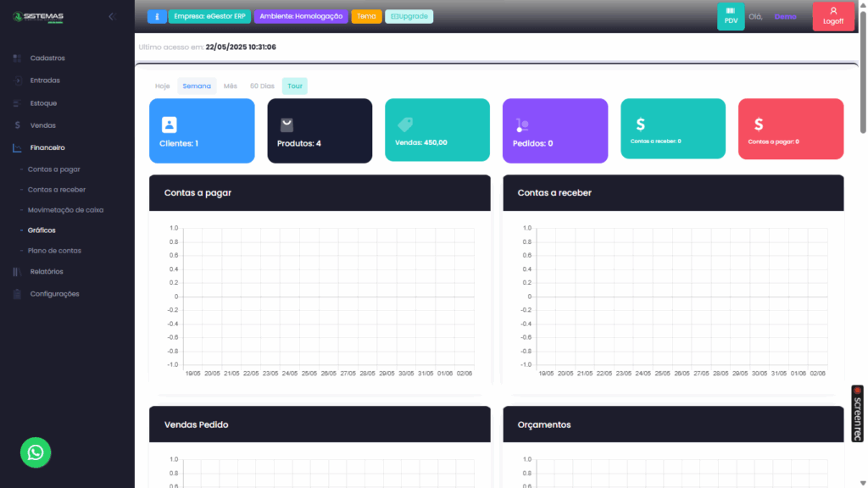This screenshot has width=868, height=488.
Task: Click the Demo user name link
Action: click(x=785, y=17)
